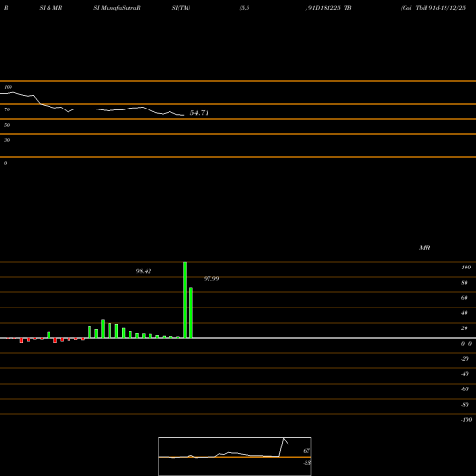Click the 97.99 value label

pyautogui.click(x=211, y=279)
